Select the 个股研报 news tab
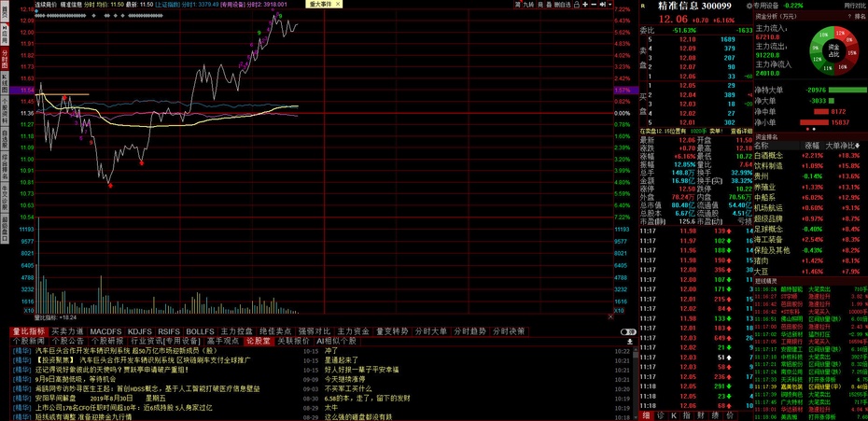This screenshot has height=421, width=868. tap(106, 341)
